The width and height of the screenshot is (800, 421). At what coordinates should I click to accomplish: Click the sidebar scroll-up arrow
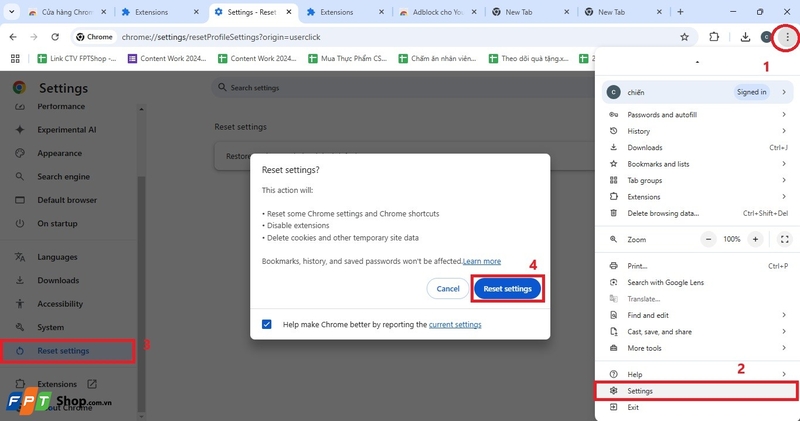(141, 109)
